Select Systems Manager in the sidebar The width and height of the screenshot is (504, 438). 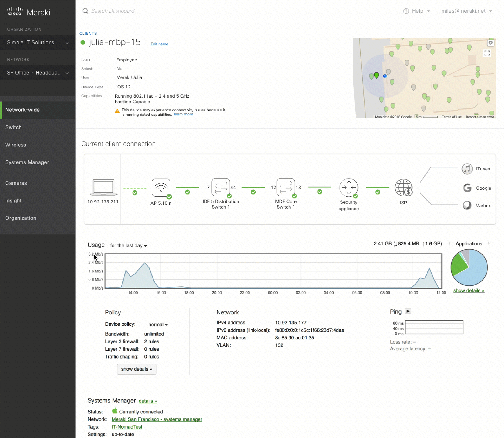[x=27, y=162]
